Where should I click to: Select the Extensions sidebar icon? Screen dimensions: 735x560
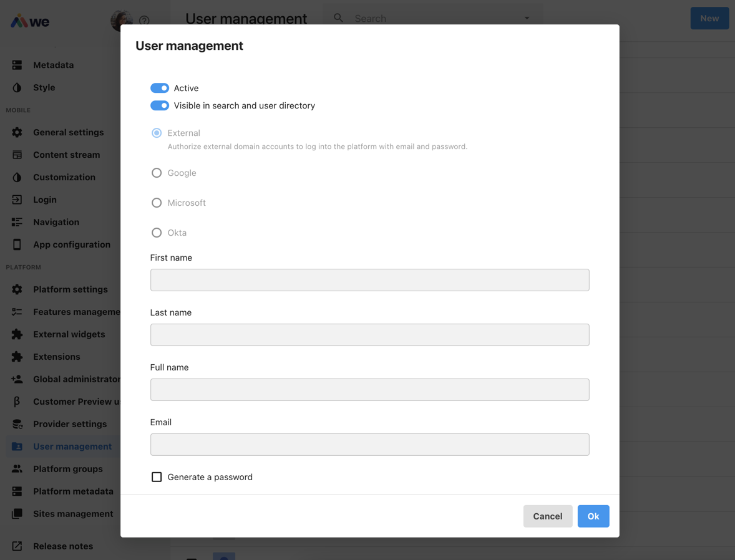tap(17, 357)
